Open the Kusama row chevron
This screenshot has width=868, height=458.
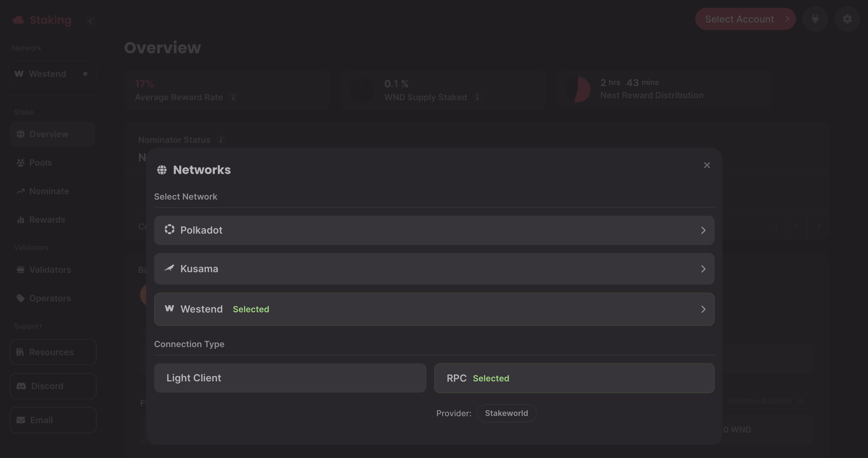click(x=703, y=269)
